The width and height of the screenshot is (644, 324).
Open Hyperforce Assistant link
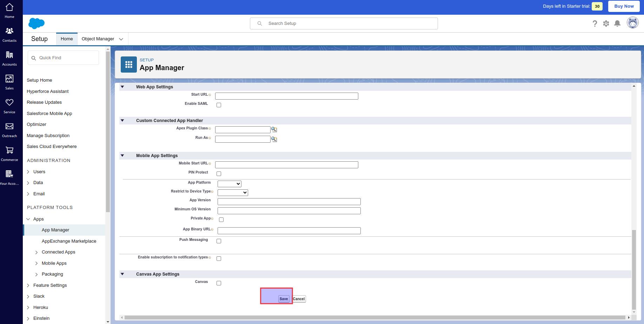48,92
